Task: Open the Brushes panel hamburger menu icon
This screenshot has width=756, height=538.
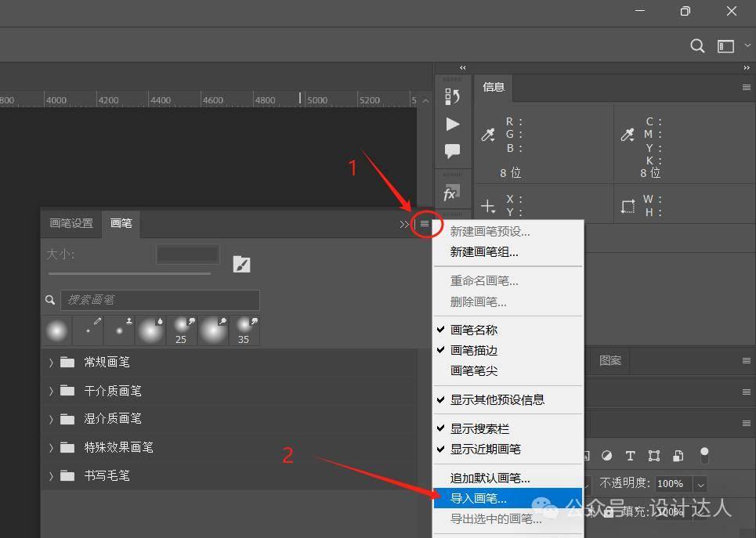Action: 425,224
